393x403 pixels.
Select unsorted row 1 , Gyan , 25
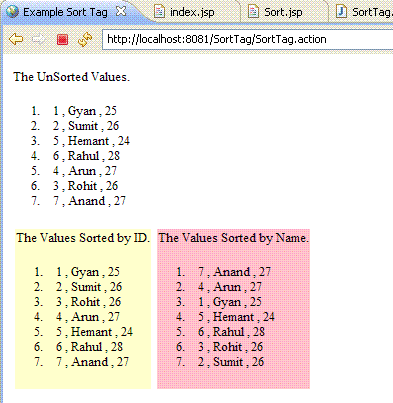pyautogui.click(x=85, y=111)
